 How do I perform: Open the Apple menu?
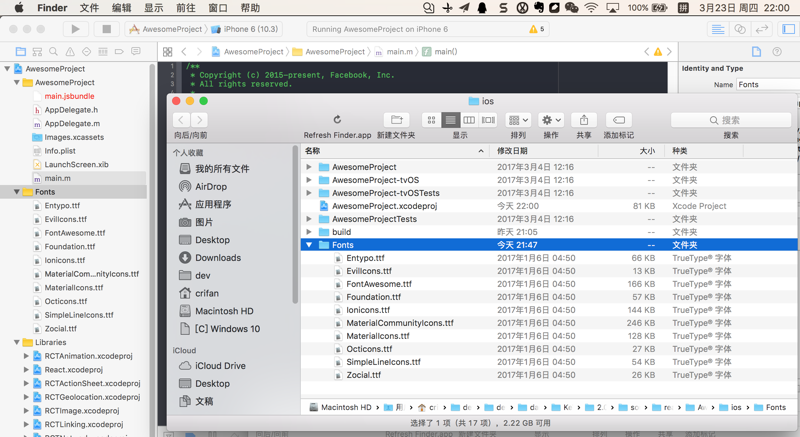(x=19, y=8)
